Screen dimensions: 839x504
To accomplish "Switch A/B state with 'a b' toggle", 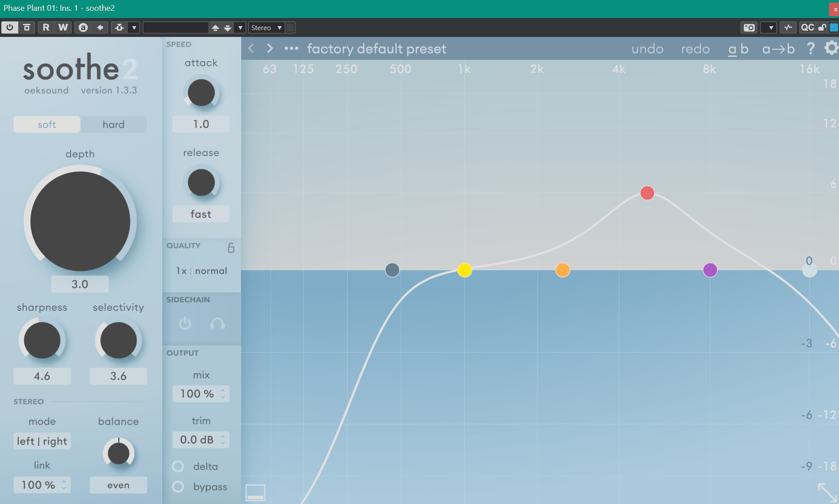I will click(738, 49).
